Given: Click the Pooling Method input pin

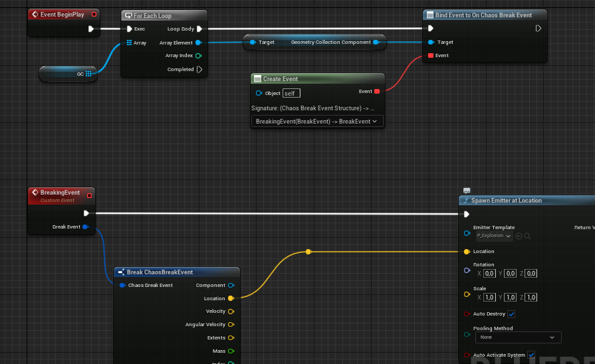Looking at the screenshot, I should tap(467, 334).
